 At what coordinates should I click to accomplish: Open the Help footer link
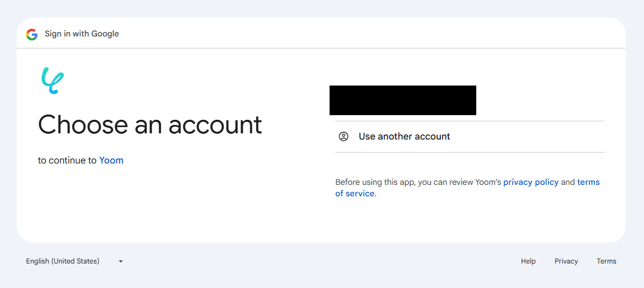tap(528, 261)
